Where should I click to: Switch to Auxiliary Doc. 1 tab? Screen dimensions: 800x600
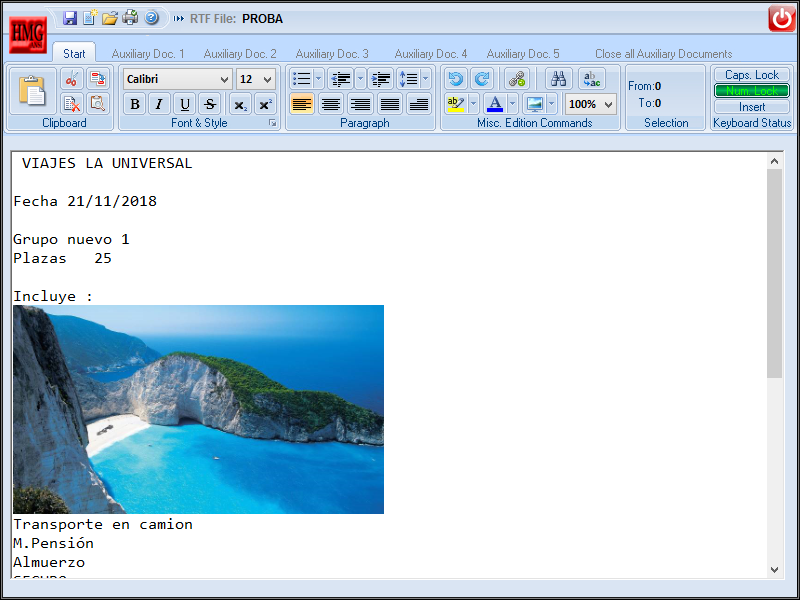tap(148, 54)
